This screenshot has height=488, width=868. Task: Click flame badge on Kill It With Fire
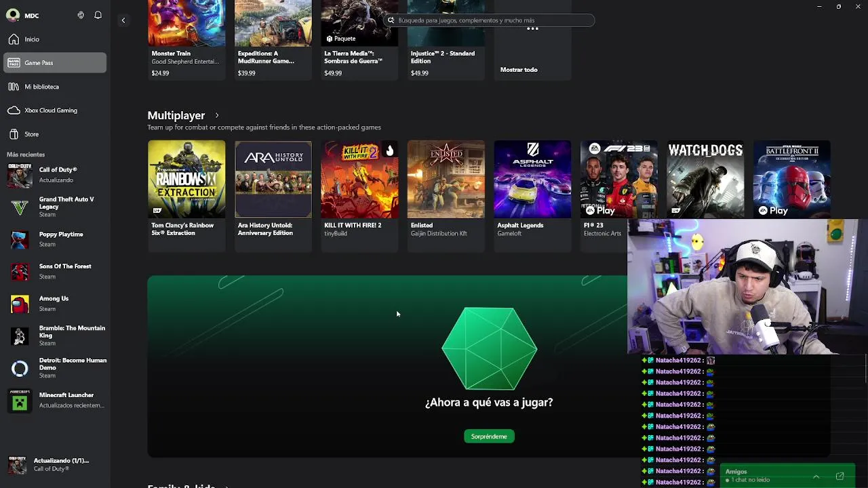pos(390,150)
